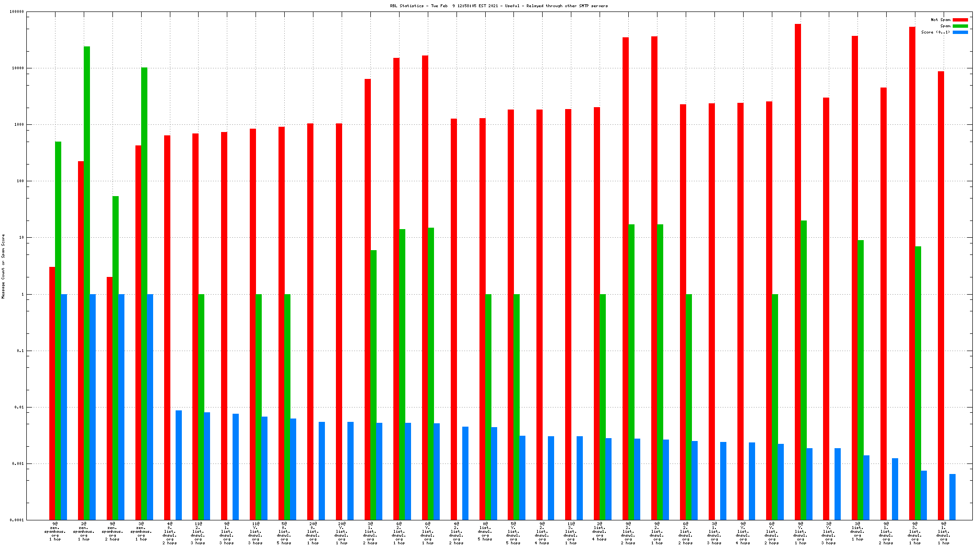Click the leftmost red Not Spam bar
Viewport: 980px width, 551px height.
[x=52, y=393]
